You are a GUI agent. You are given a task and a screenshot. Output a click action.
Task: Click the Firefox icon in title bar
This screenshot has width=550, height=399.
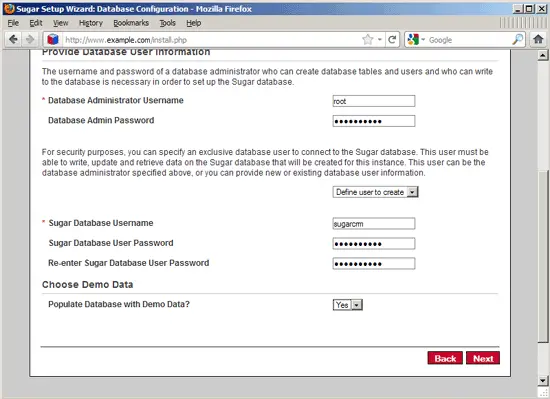click(9, 8)
